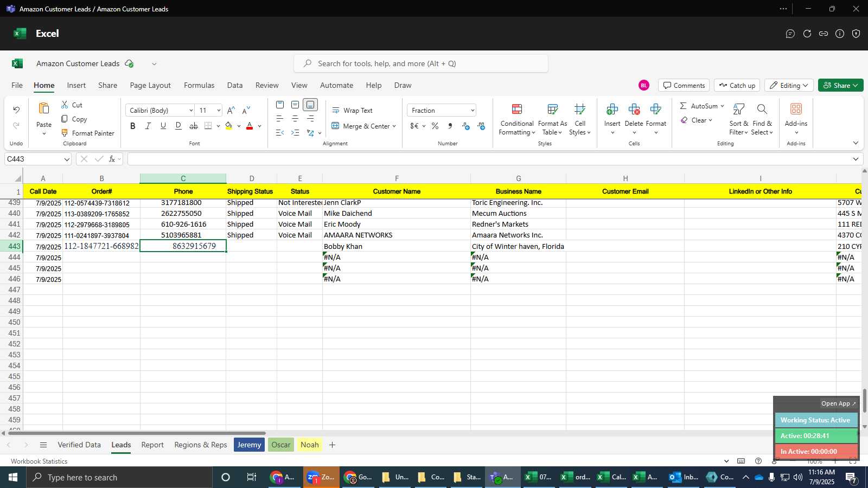
Task: Align text to top
Action: pos(280,105)
